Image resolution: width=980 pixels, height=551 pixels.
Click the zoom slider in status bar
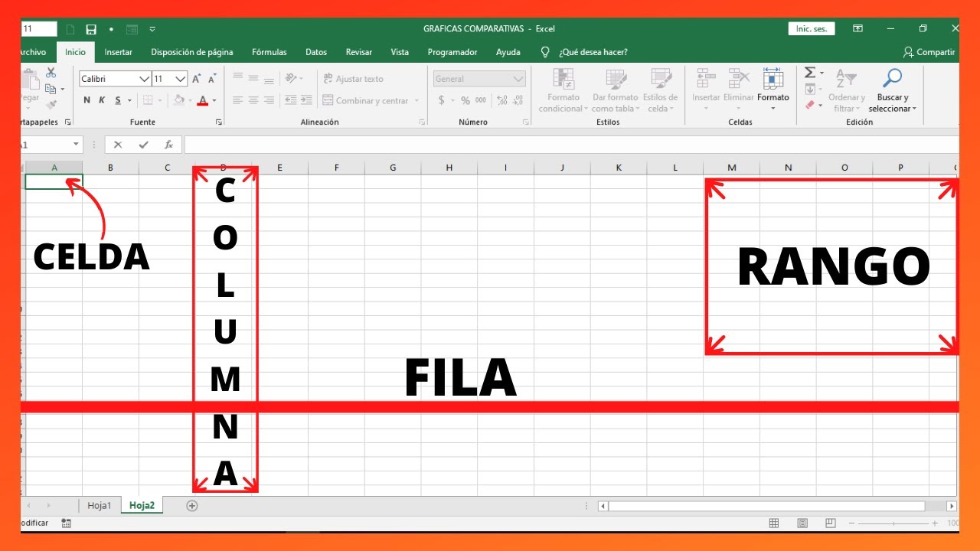click(893, 523)
